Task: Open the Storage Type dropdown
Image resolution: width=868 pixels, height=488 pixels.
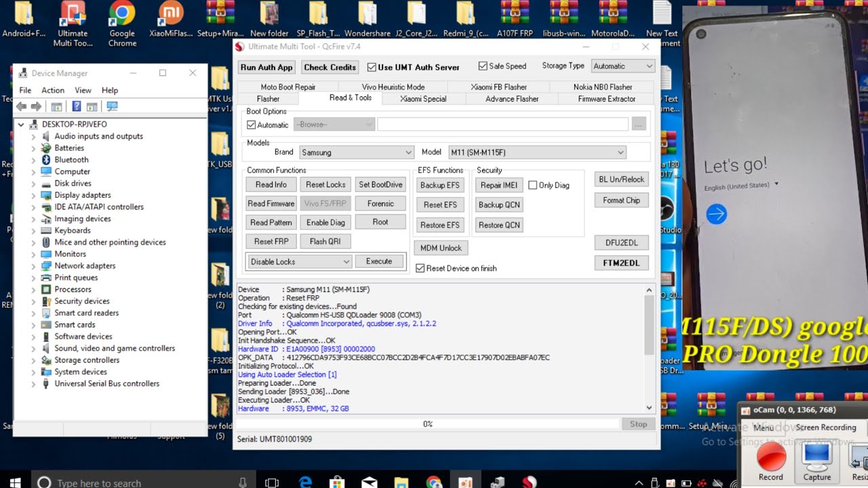Action: click(623, 66)
